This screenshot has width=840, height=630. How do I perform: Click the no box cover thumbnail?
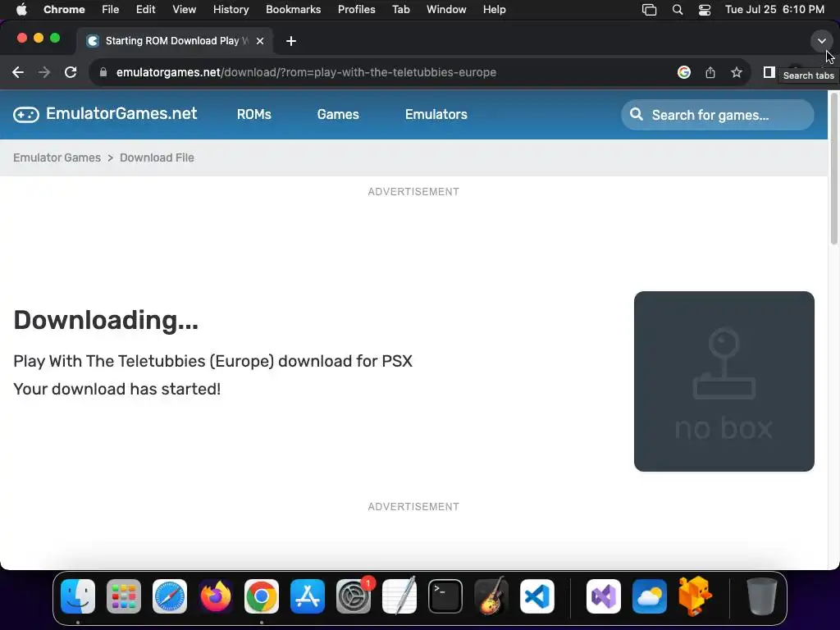click(724, 381)
